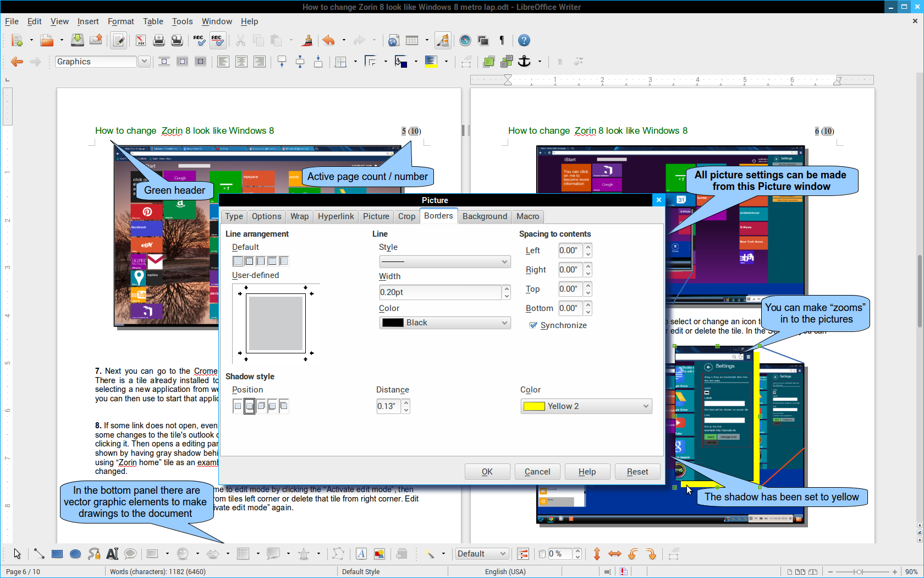
Task: Click the Reset button
Action: tap(637, 472)
